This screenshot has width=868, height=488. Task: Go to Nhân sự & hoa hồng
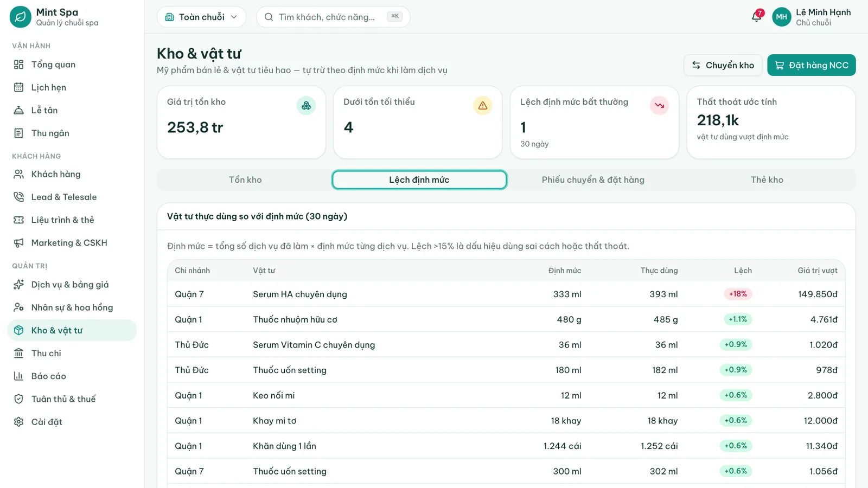[x=72, y=307]
